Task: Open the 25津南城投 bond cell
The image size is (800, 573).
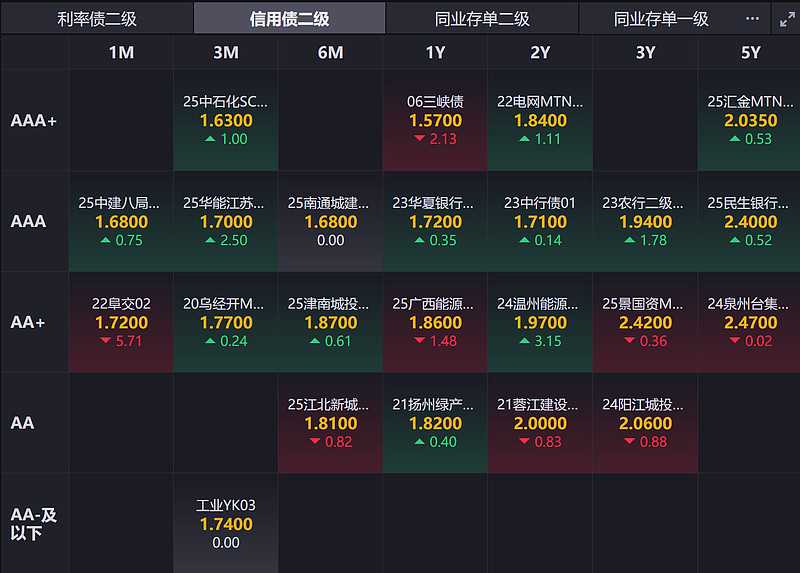Action: point(331,322)
